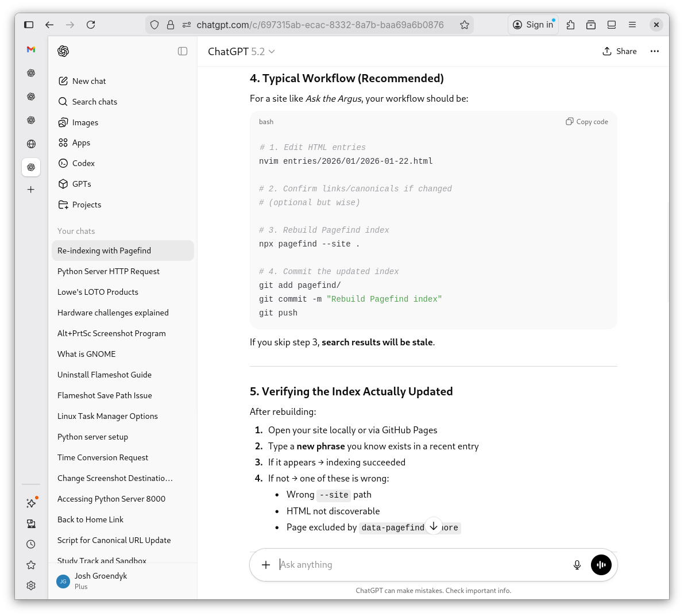
Task: Click the plus icon to add an attachment
Action: click(266, 565)
